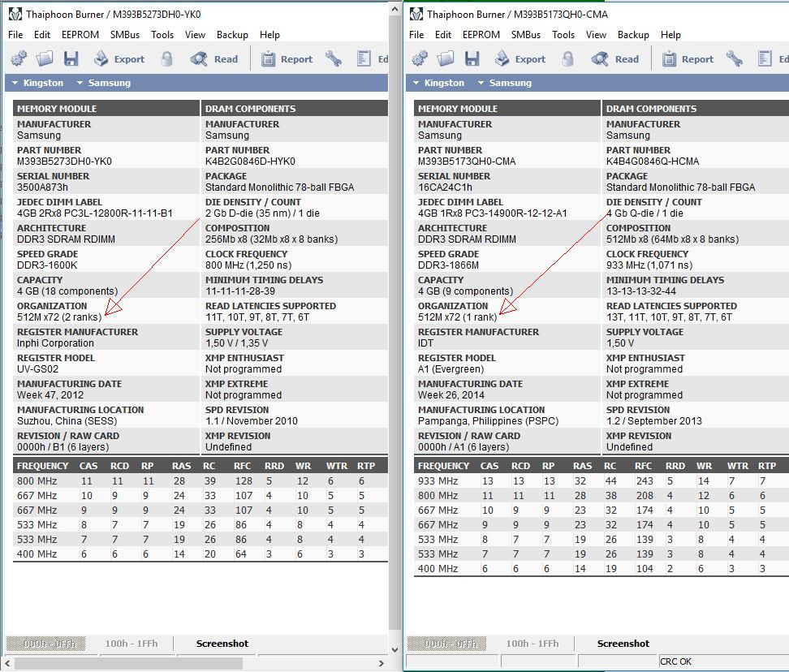This screenshot has width=789, height=672.
Task: Click Thaiphoon Burner app icon in right title bar
Action: 416,14
